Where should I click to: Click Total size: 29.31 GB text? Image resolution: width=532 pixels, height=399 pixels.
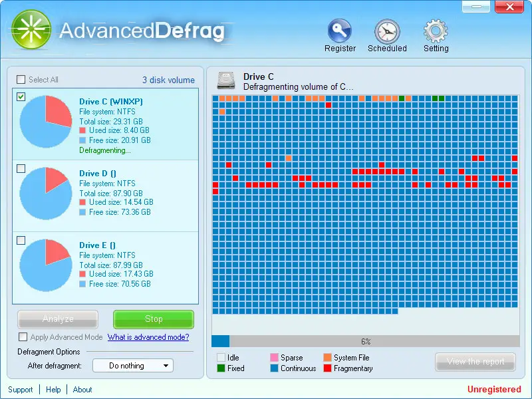click(111, 122)
